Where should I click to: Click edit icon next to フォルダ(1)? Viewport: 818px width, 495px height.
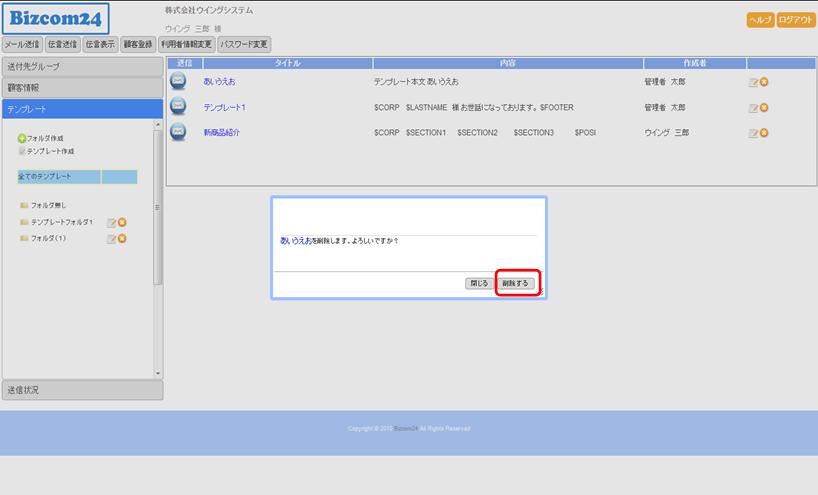click(111, 239)
